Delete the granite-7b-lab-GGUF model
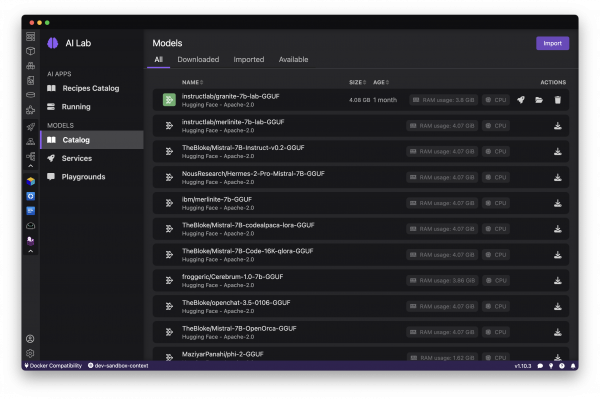Screen dimensions: 600x399 click(558, 100)
